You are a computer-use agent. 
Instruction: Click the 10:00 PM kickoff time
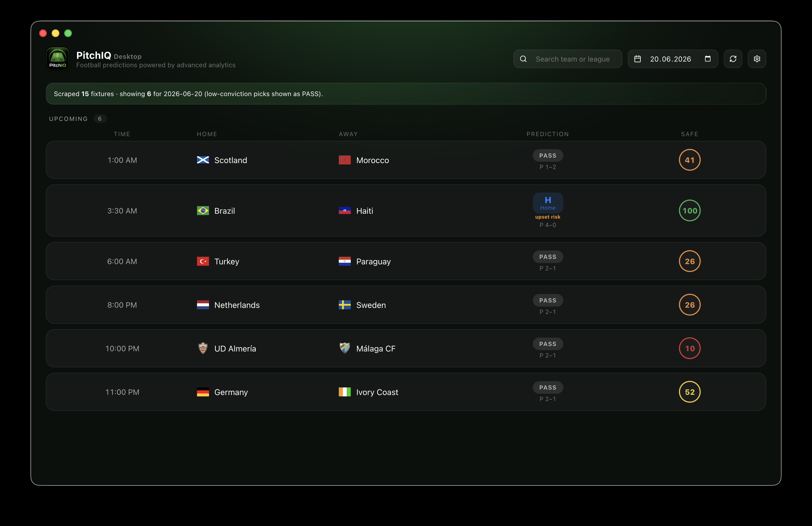click(122, 348)
